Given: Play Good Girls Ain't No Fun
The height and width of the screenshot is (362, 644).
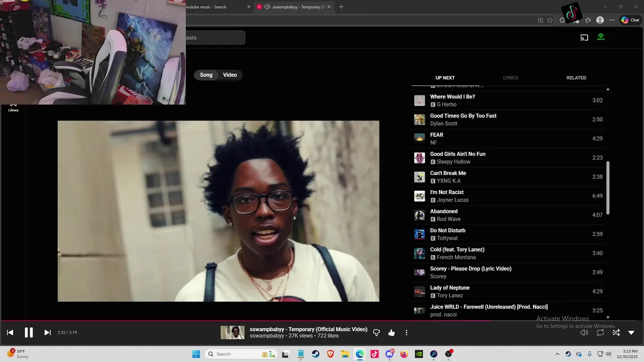Looking at the screenshot, I should click(x=508, y=158).
